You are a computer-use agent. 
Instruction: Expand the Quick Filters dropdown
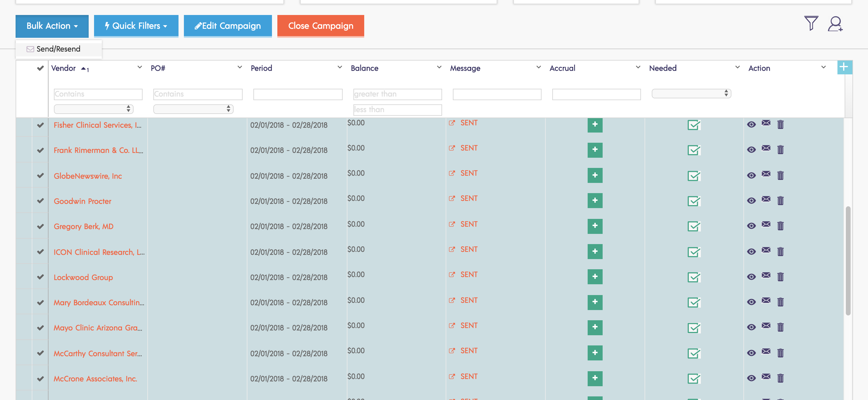point(136,26)
